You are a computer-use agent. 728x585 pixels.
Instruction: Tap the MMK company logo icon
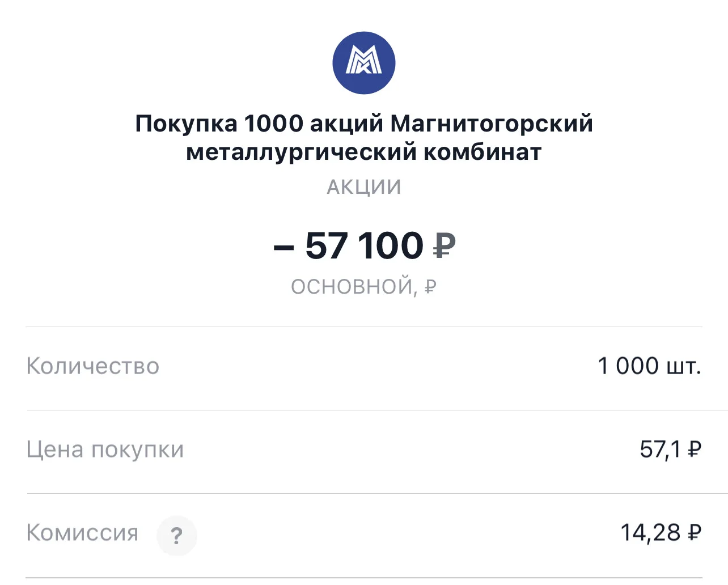pyautogui.click(x=363, y=63)
